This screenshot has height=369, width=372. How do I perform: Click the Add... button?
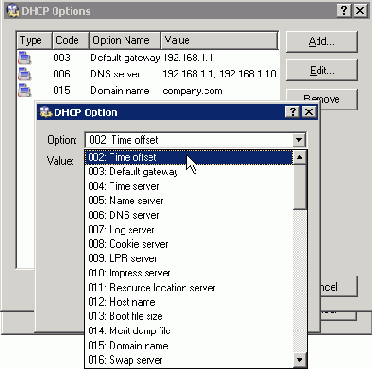322,42
